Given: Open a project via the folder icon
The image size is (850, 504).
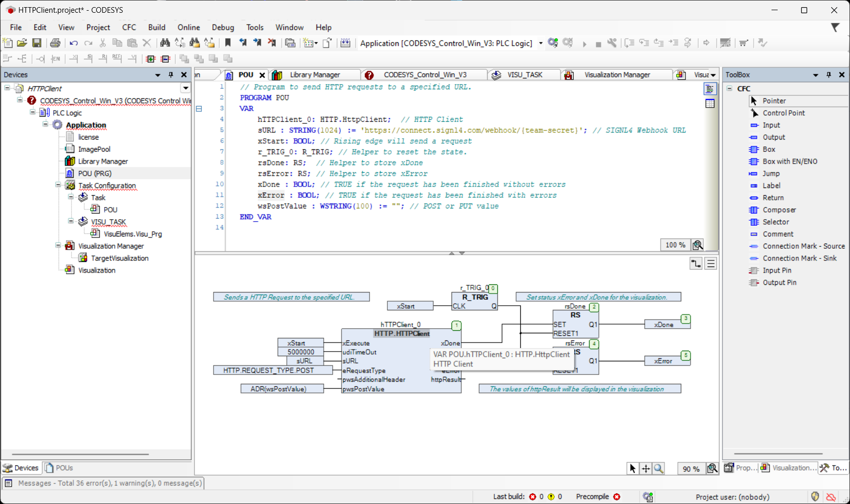Looking at the screenshot, I should [x=22, y=43].
